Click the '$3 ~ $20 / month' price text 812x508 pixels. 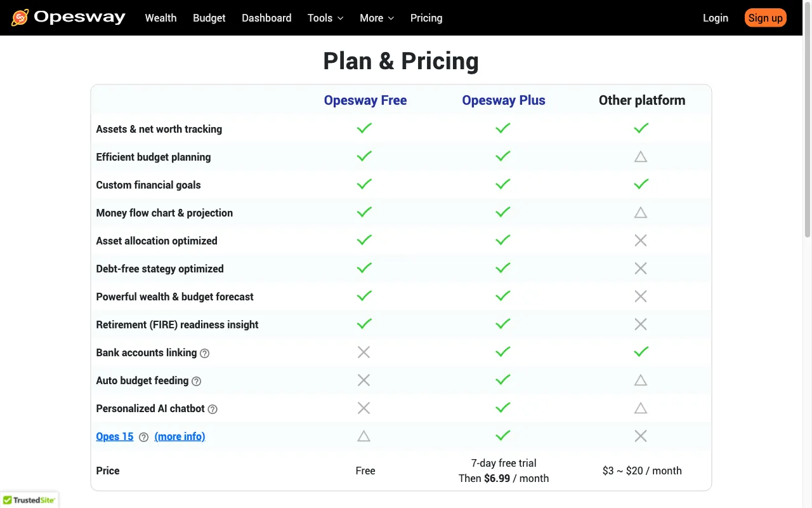pos(642,471)
